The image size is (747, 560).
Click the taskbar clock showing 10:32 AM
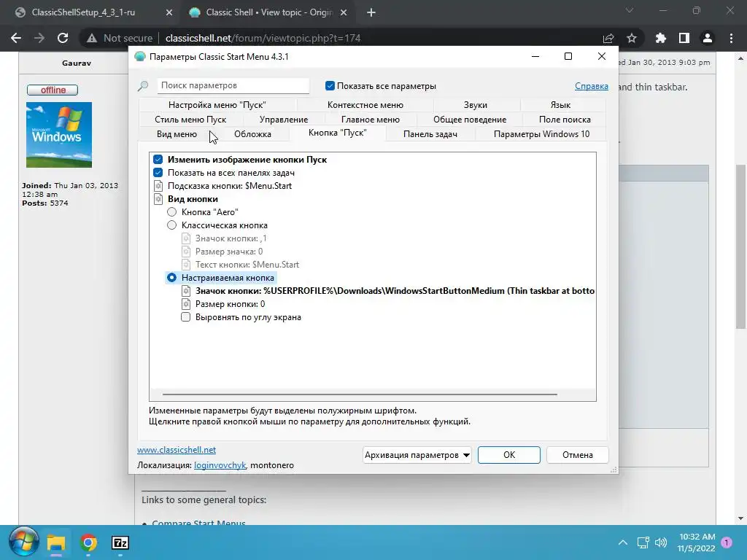coord(697,542)
